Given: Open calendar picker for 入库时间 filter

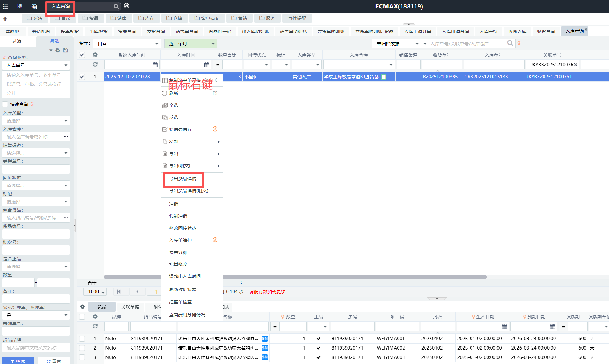Looking at the screenshot, I should coord(207,65).
